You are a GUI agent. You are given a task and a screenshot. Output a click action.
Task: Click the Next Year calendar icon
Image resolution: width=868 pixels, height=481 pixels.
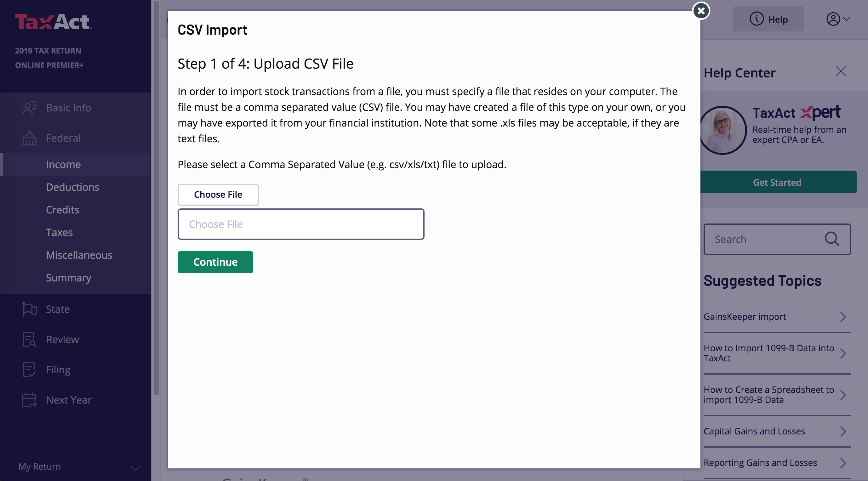pyautogui.click(x=29, y=400)
